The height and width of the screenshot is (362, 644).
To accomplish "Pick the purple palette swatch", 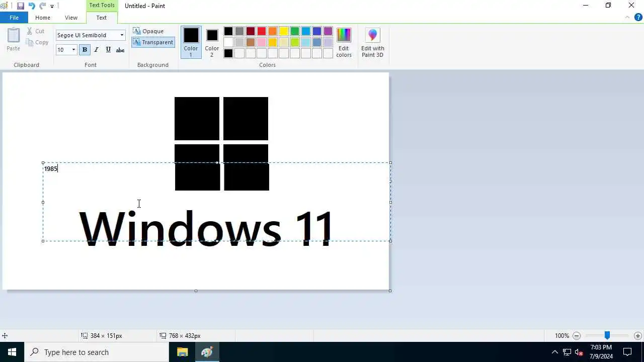I will click(x=328, y=31).
